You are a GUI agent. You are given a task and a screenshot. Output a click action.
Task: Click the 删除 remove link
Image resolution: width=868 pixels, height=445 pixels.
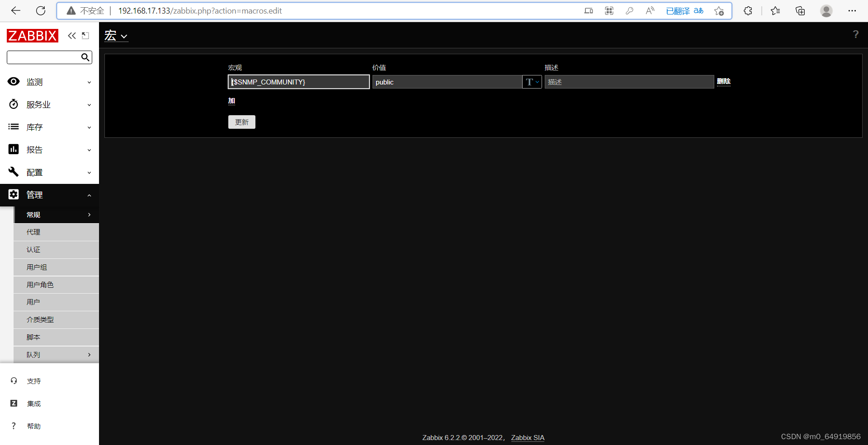point(724,81)
